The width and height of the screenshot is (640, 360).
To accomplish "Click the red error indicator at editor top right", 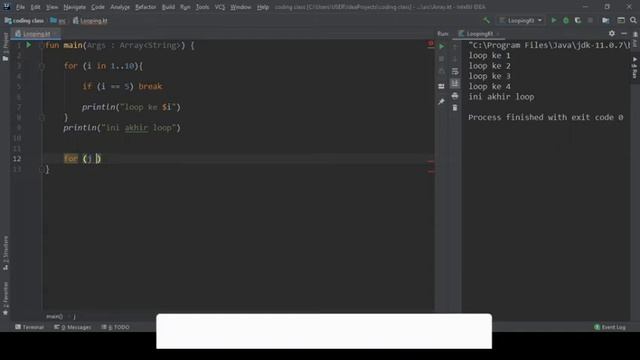I will click(430, 43).
